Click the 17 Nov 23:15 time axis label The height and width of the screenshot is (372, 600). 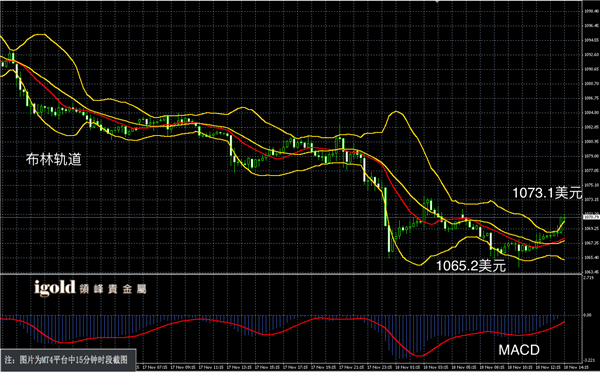(380, 367)
